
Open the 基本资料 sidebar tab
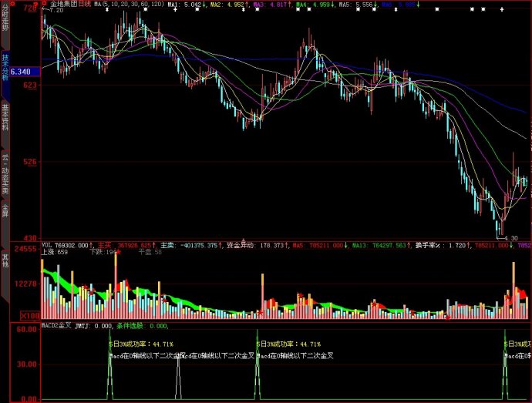(x=5, y=117)
